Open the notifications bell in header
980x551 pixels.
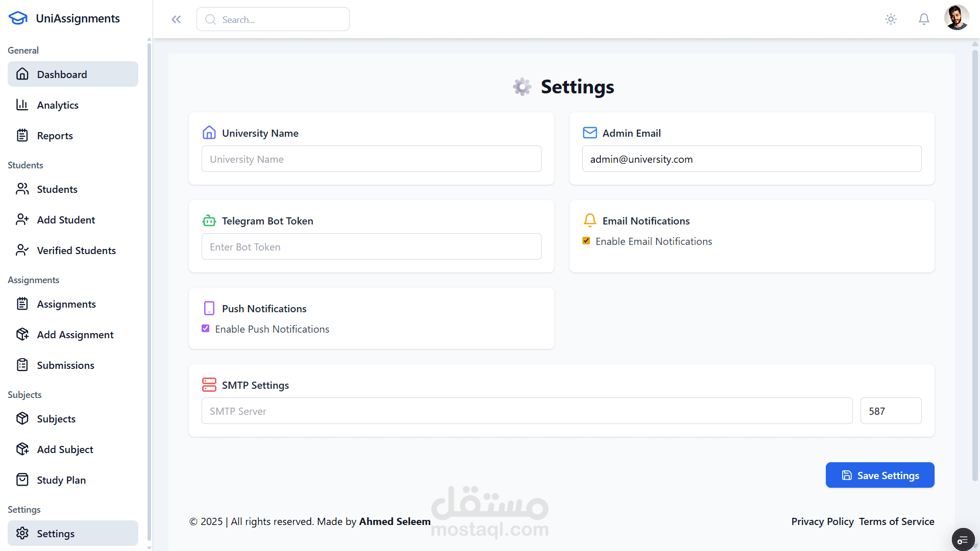pos(924,19)
